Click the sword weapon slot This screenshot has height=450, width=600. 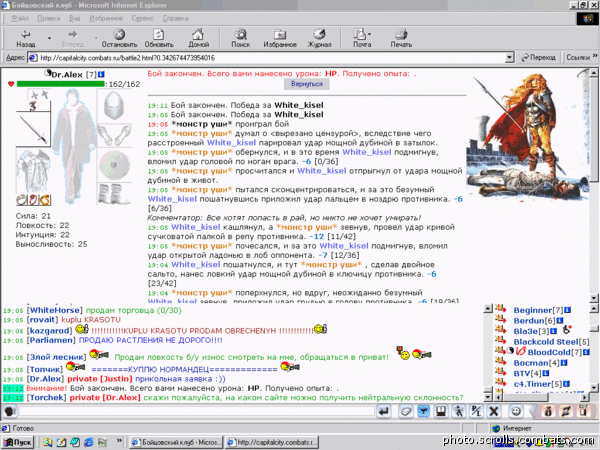[x=33, y=130]
